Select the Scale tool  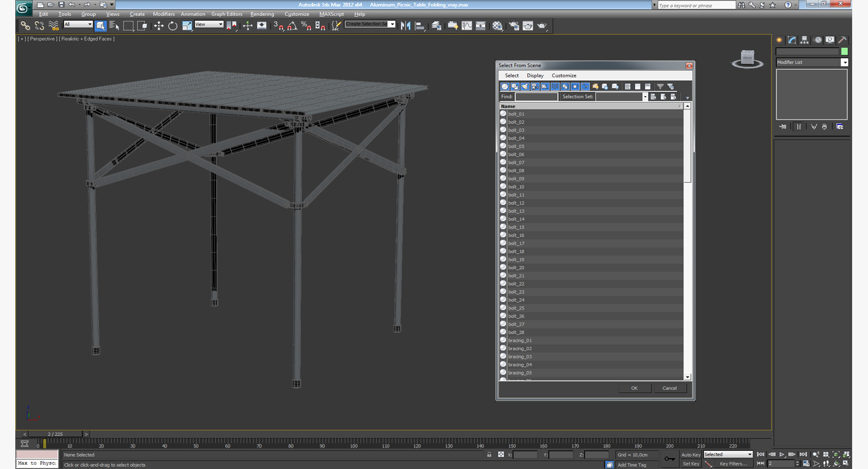[187, 26]
